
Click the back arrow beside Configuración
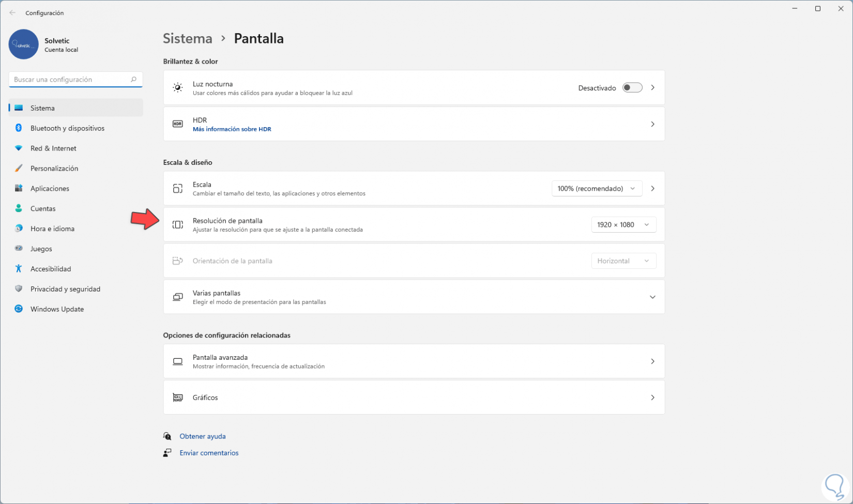(x=12, y=13)
